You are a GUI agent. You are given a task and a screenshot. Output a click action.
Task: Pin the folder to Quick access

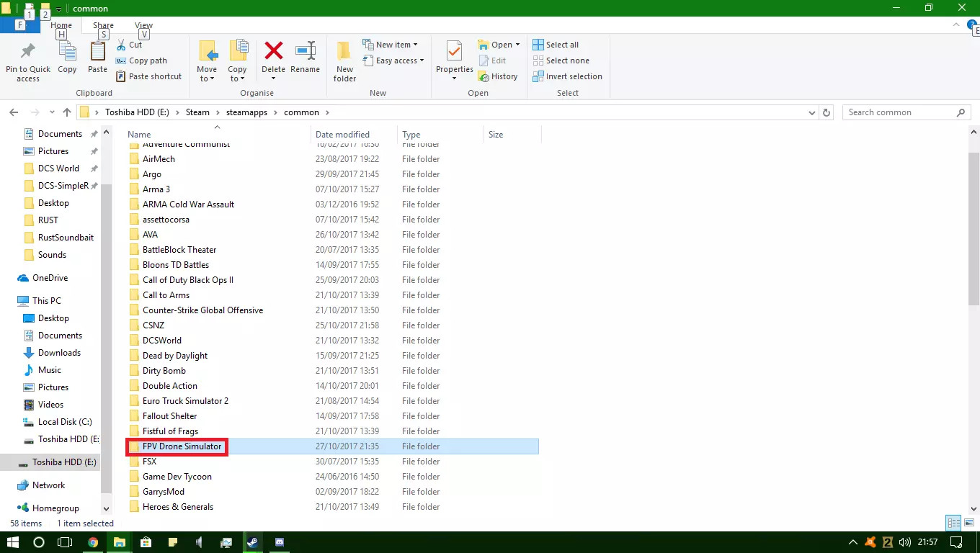(x=28, y=63)
